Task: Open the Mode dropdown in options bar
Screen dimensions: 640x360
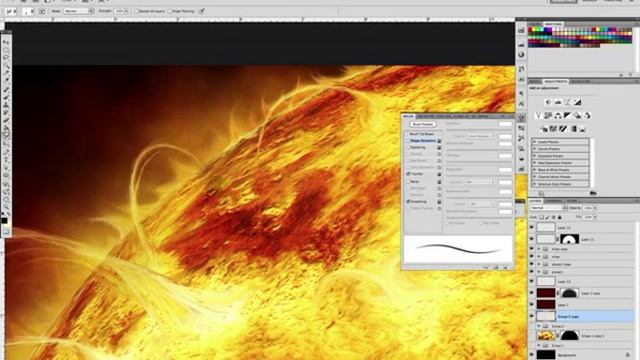Action: (79, 11)
